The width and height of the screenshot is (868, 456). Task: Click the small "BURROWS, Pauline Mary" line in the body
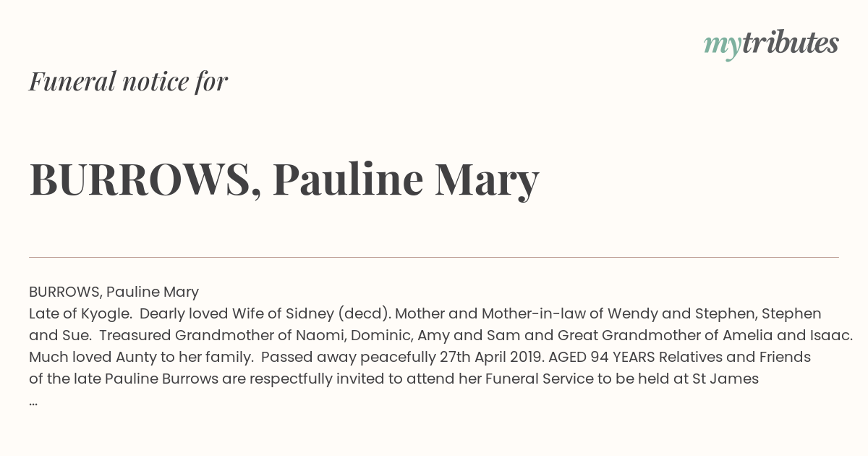[114, 292]
